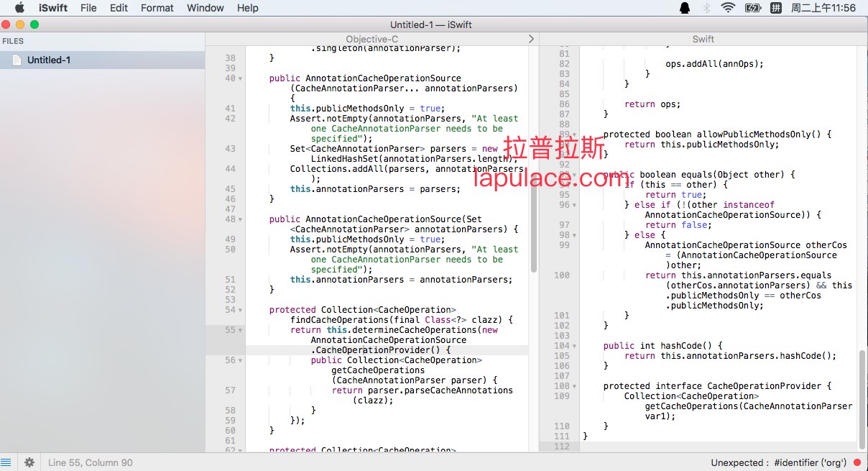Collapse the code fold at line 54
Viewport: 868px width, 471px height.
240,310
